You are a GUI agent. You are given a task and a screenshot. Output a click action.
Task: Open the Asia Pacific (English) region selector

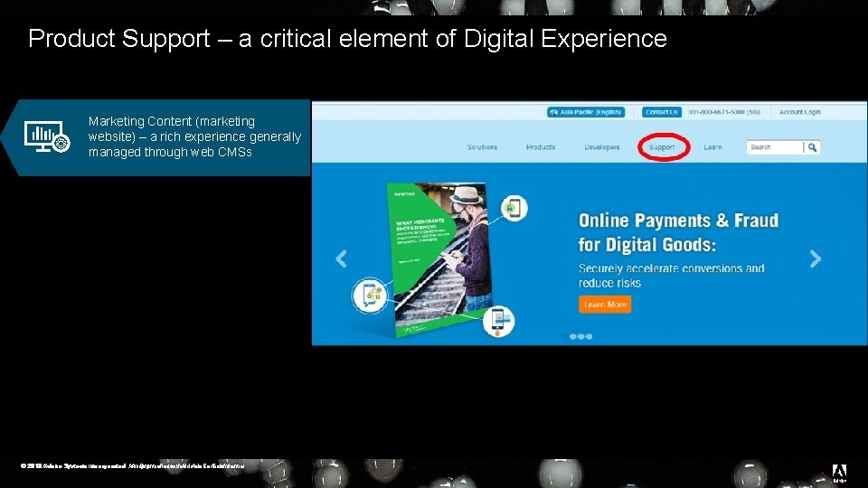coord(586,112)
